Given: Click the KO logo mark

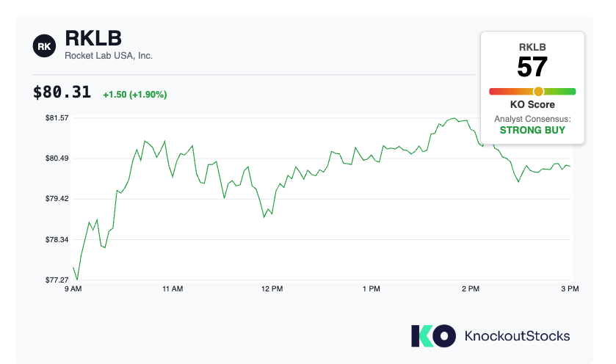Looking at the screenshot, I should pos(433,335).
